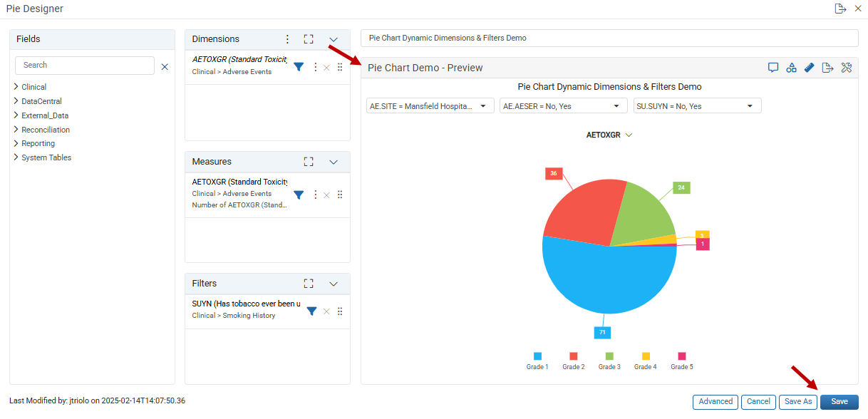Toggle Grade 5 legend item
868x419 pixels.
point(681,361)
